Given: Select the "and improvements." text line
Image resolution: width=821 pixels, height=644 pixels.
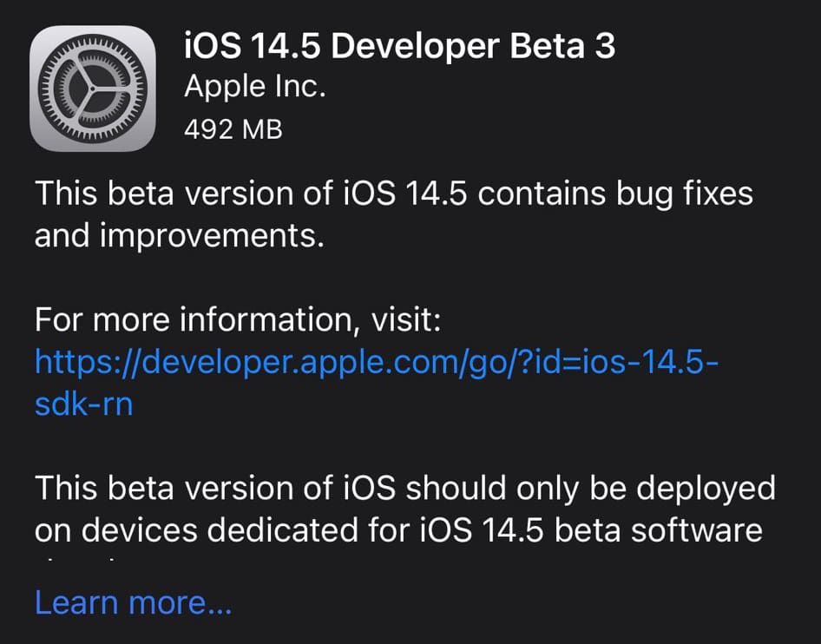Looking at the screenshot, I should [x=179, y=235].
